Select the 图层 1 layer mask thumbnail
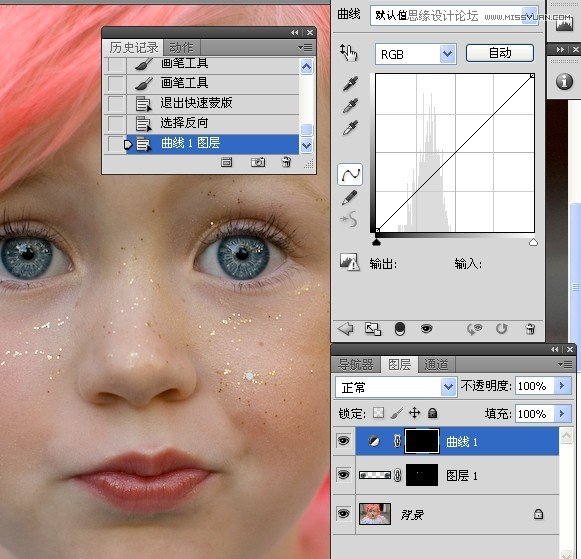 pos(422,475)
